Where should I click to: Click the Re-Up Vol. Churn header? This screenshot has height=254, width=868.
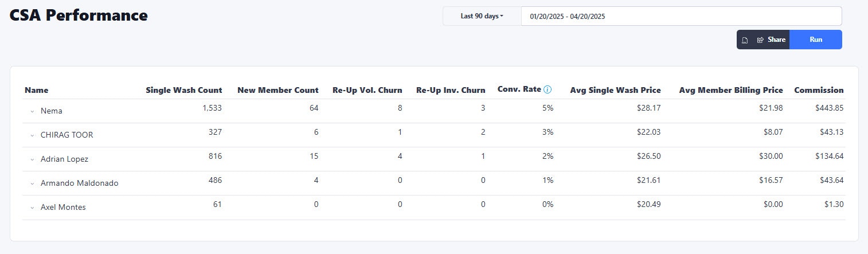(367, 90)
